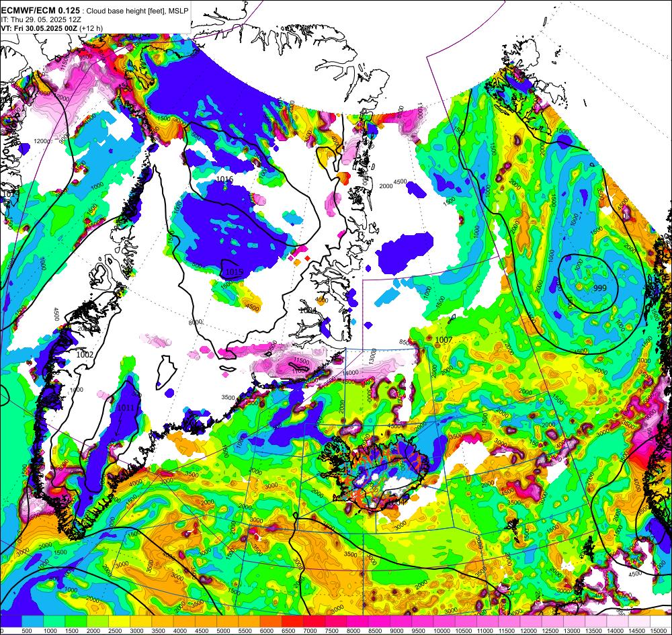
Task: Click the "1015" pressure label
Action: (235, 271)
